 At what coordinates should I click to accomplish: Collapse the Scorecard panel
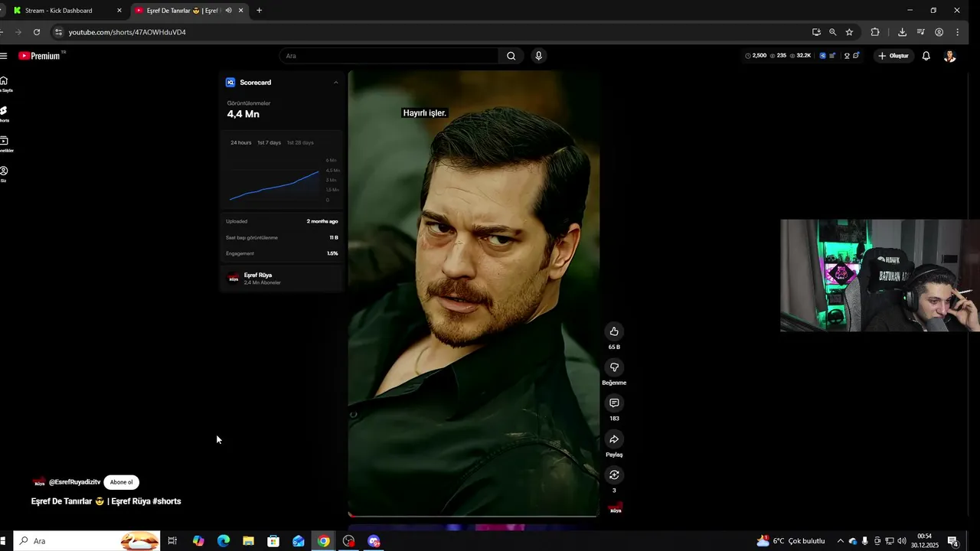335,83
